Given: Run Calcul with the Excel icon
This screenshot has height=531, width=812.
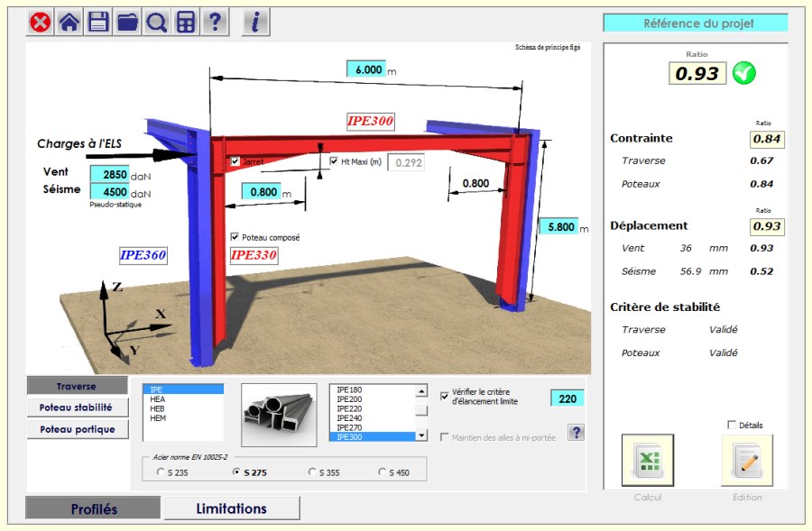Looking at the screenshot, I should pyautogui.click(x=647, y=460).
